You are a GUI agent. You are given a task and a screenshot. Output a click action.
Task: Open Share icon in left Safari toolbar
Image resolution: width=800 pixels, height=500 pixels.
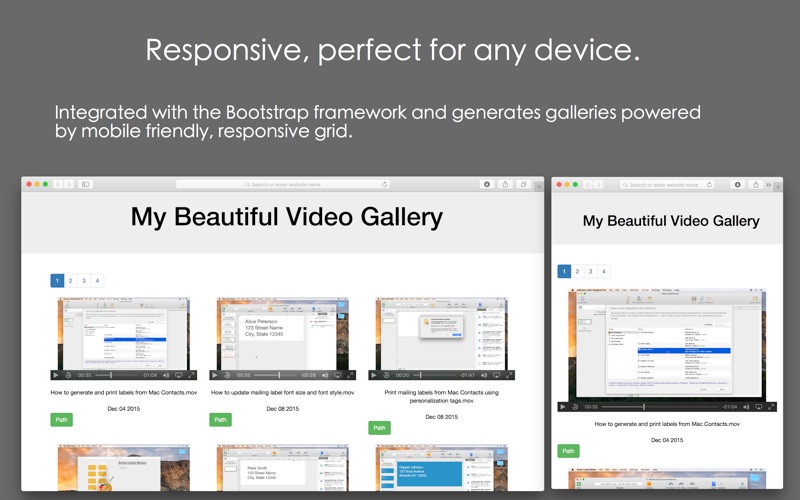pyautogui.click(x=505, y=184)
